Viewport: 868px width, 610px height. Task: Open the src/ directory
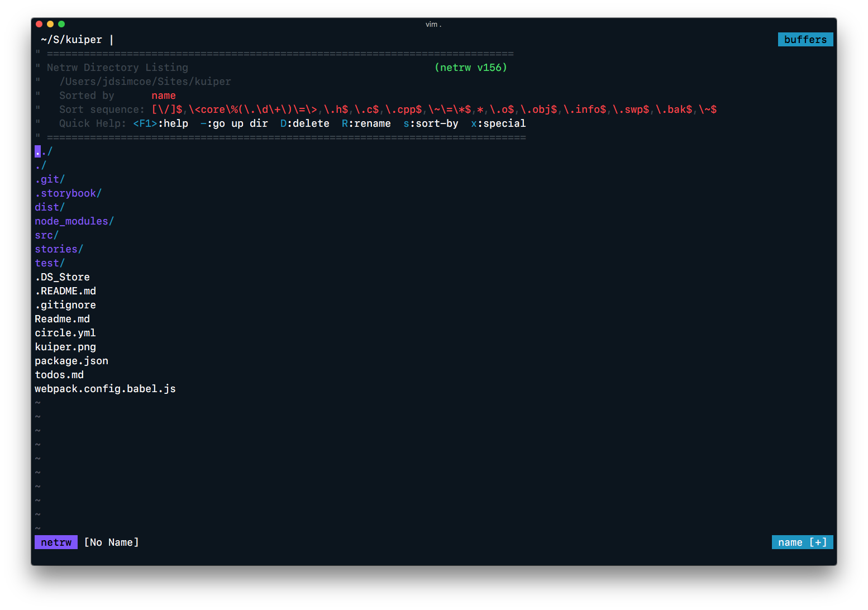[x=47, y=235]
